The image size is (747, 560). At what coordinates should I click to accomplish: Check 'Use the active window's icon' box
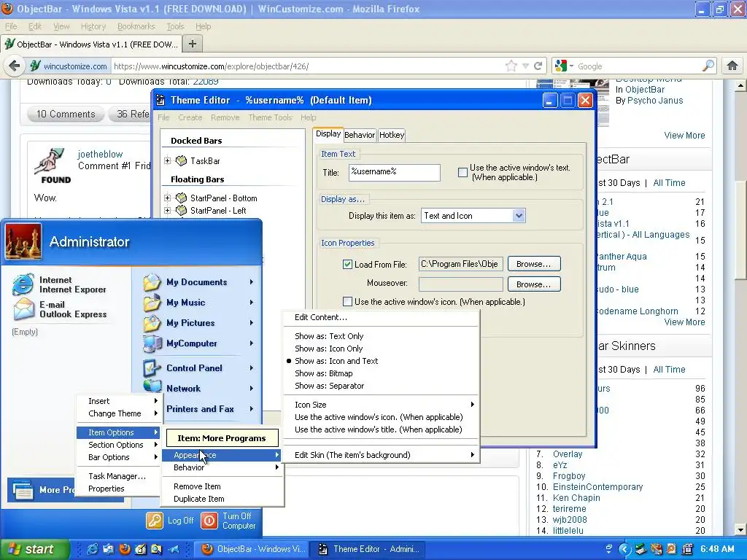click(348, 301)
